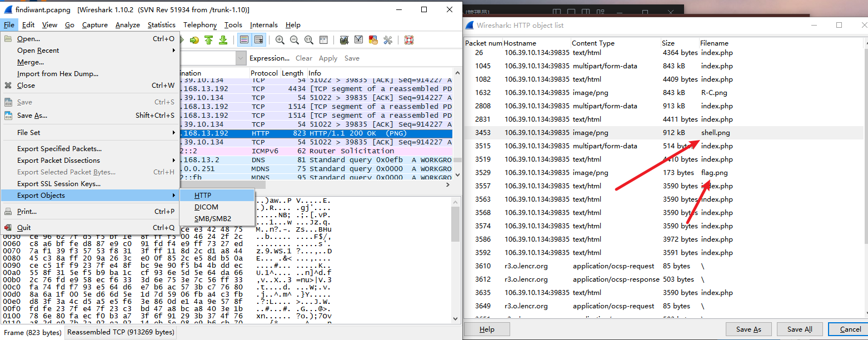
Task: Open the Edit menu
Action: [x=28, y=24]
